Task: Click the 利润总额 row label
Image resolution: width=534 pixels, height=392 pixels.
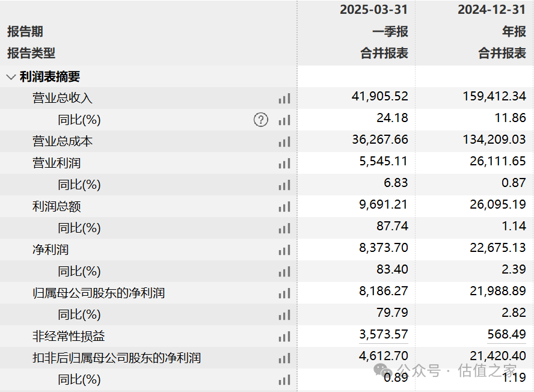Action: click(57, 206)
